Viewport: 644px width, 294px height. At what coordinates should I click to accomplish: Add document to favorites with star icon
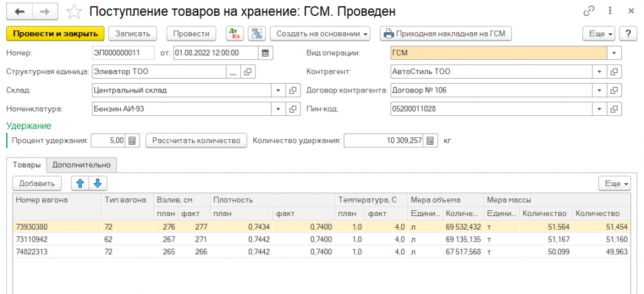[x=74, y=11]
